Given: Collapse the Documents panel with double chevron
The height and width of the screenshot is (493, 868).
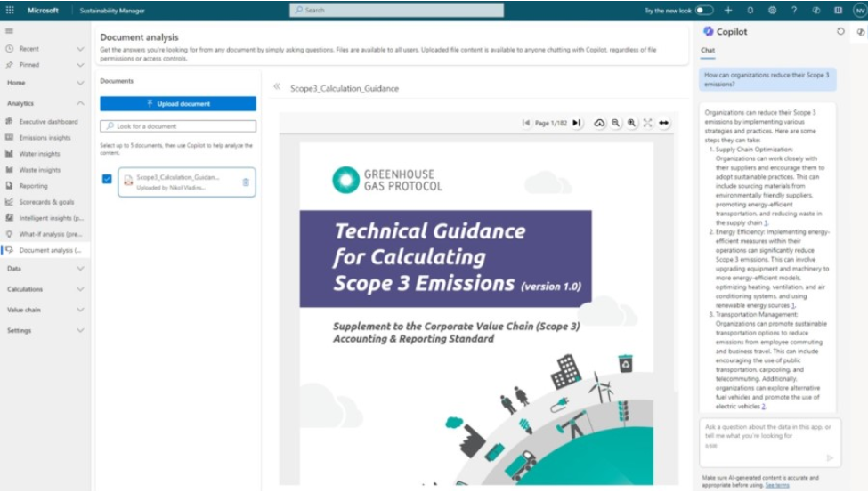Looking at the screenshot, I should coord(277,86).
